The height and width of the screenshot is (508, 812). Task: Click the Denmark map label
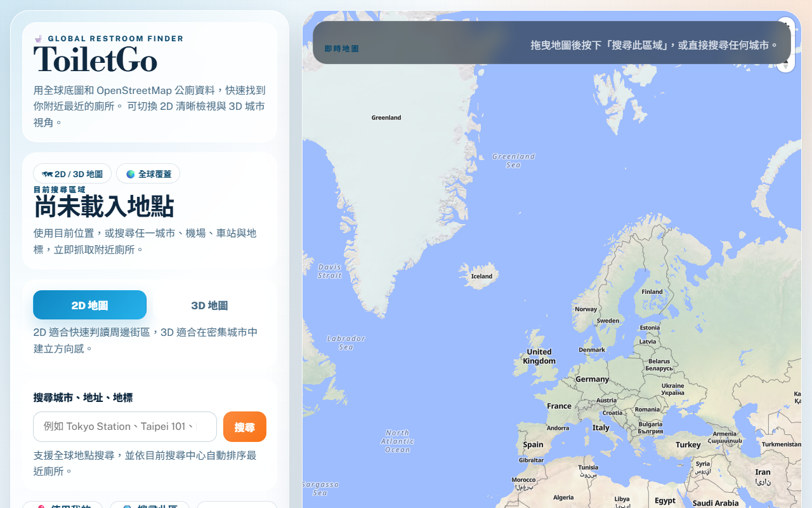click(x=592, y=350)
